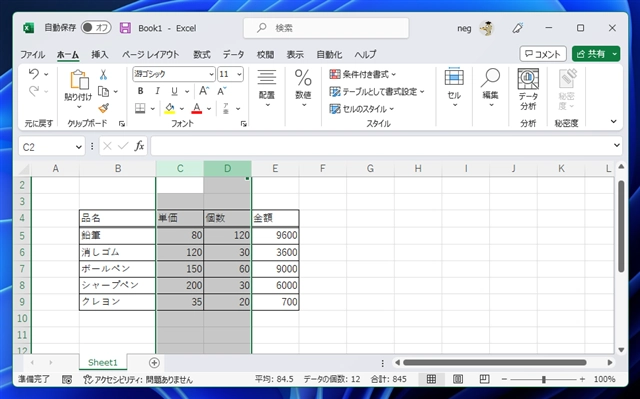Viewport: 640px width, 399px height.
Task: Adjust the zoom slider handle
Action: 544,379
